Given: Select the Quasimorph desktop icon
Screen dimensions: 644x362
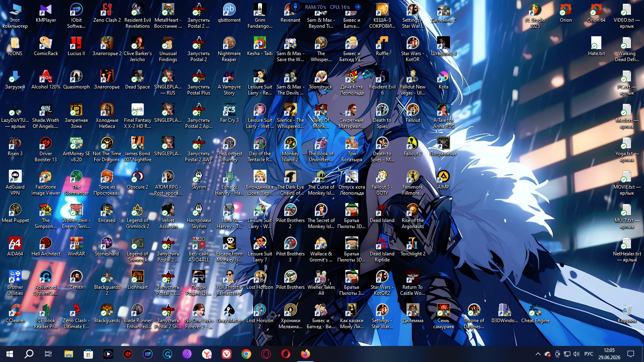Looking at the screenshot, I should pos(76,80).
